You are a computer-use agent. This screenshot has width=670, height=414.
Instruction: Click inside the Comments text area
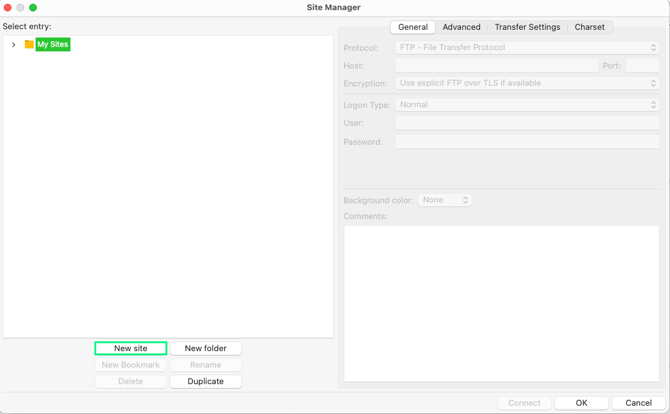click(501, 302)
